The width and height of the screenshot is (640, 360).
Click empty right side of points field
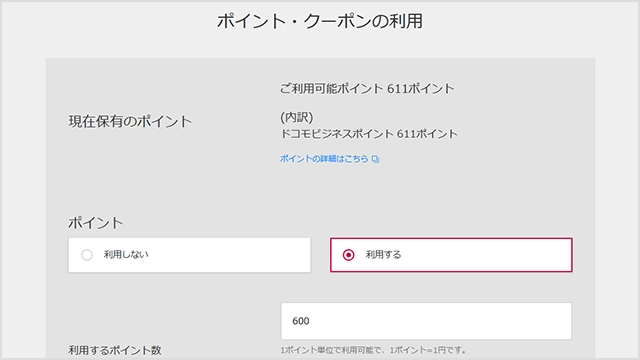[x=490, y=321]
